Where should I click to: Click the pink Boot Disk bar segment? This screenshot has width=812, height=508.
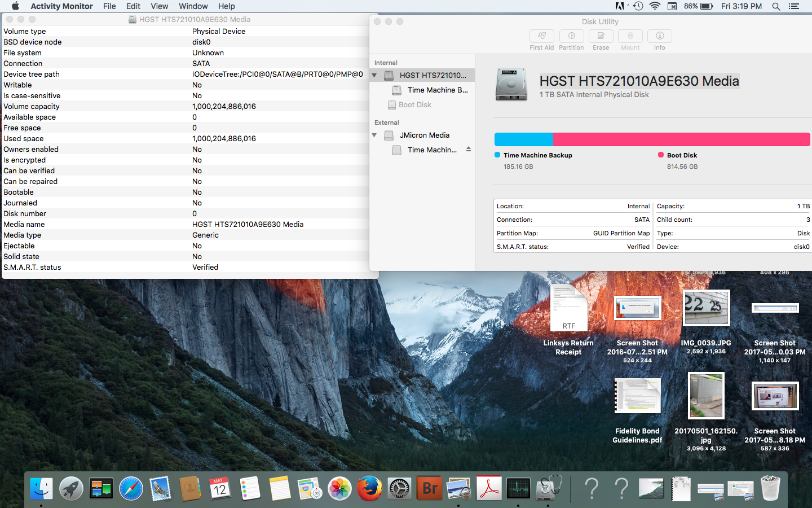click(x=682, y=139)
